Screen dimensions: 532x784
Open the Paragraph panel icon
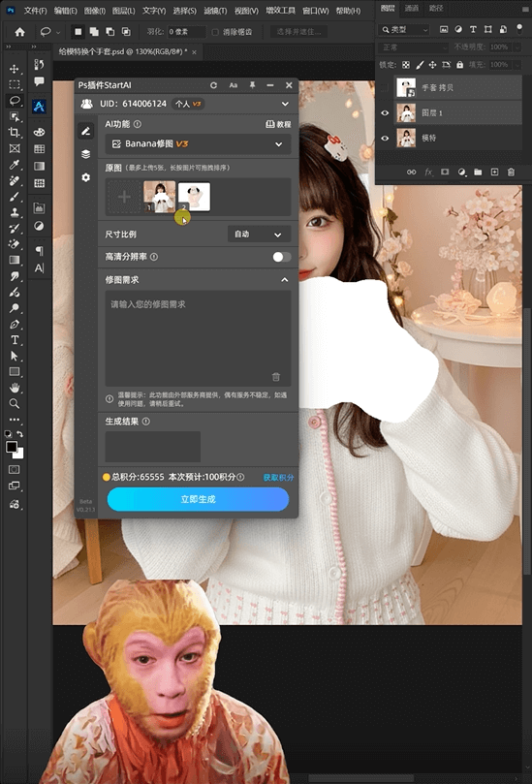[39, 251]
